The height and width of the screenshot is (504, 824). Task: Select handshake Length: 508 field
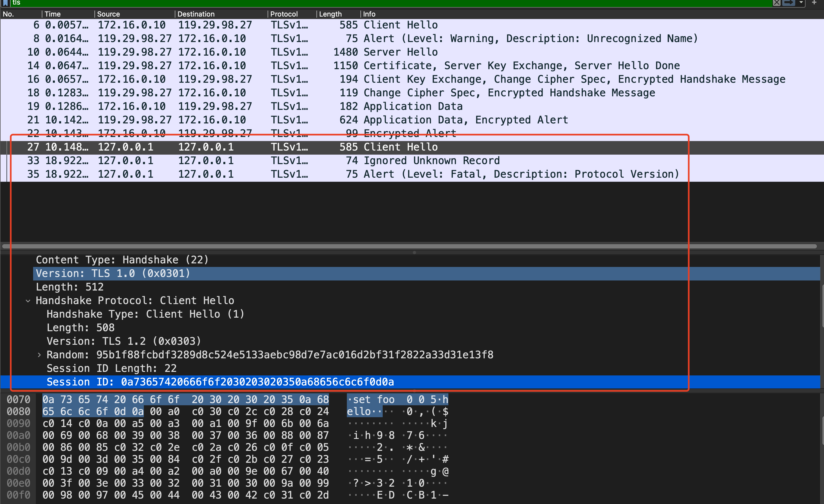(x=80, y=328)
